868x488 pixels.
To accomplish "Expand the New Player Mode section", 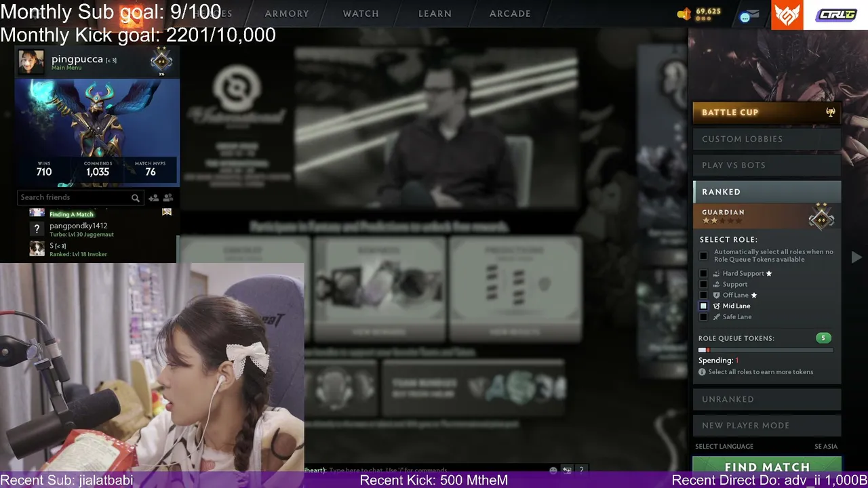I will [x=767, y=426].
